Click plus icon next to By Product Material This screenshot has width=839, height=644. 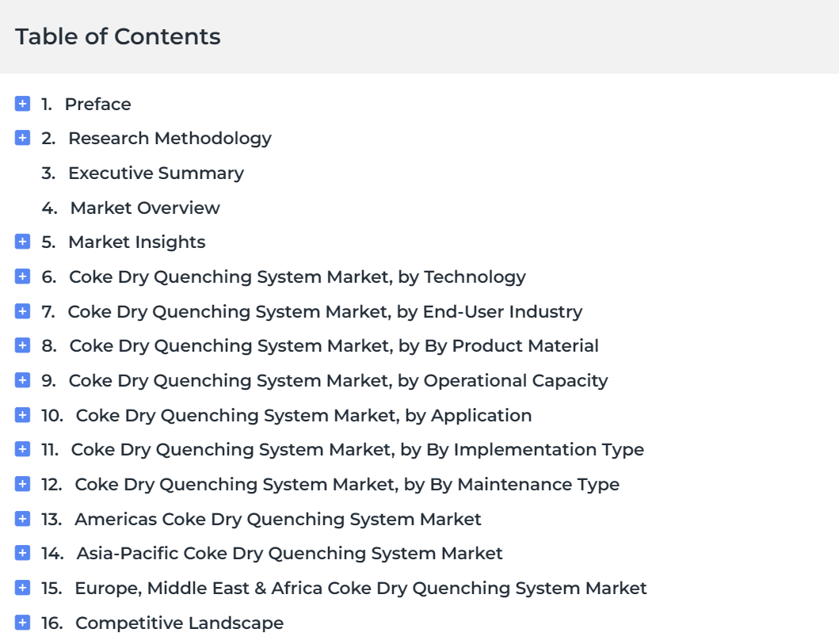click(22, 345)
